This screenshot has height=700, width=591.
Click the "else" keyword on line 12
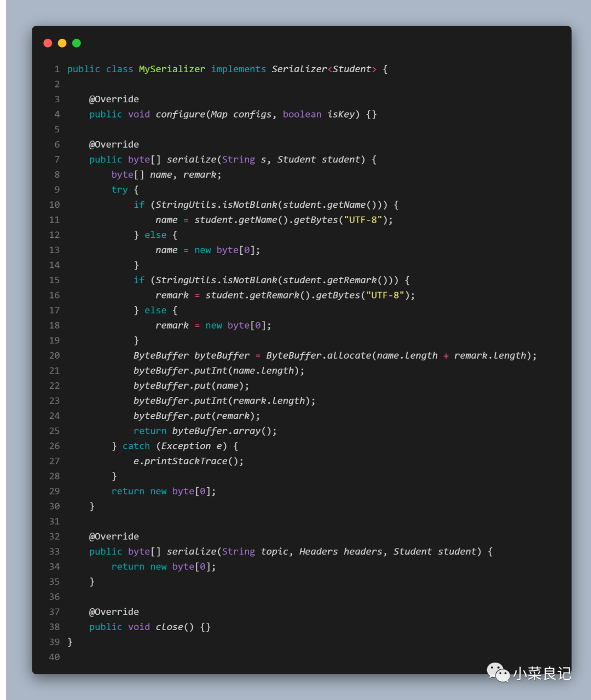(x=155, y=235)
